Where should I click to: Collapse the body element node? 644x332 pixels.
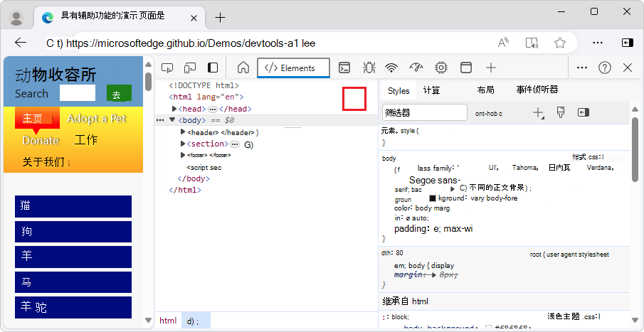(172, 120)
